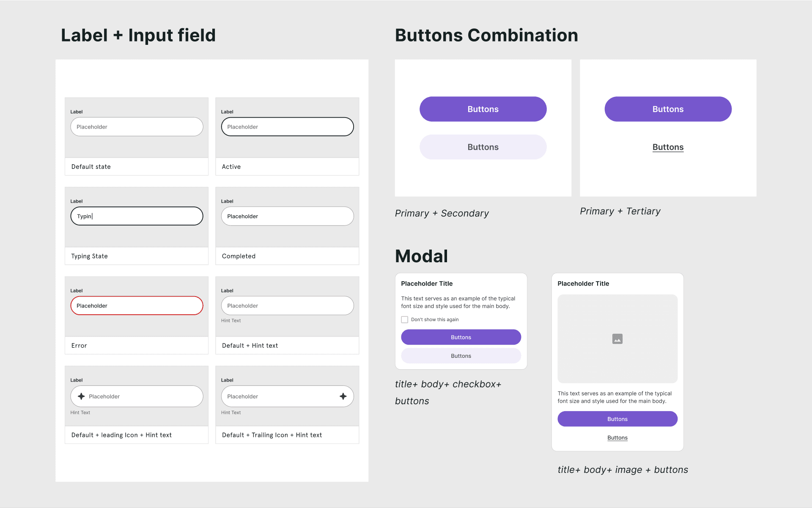This screenshot has width=812, height=508.
Task: Click the Default state placeholder input
Action: [137, 127]
